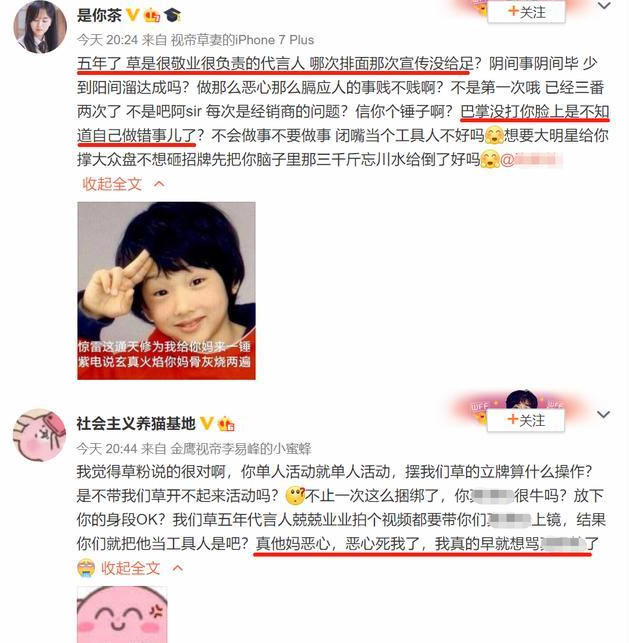Open the pink smiling face image thumbnail
The image size is (629, 643).
(x=122, y=614)
